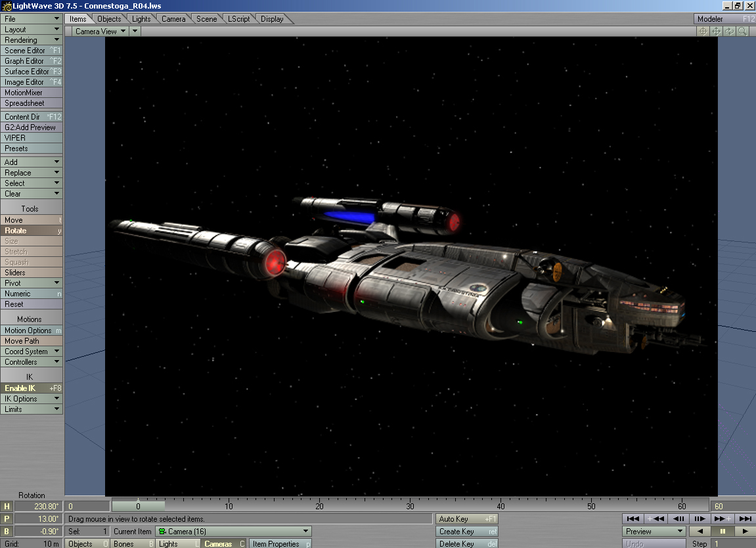Screen dimensions: 756x548
Task: Open the Layout dropdown menu
Action: point(32,30)
